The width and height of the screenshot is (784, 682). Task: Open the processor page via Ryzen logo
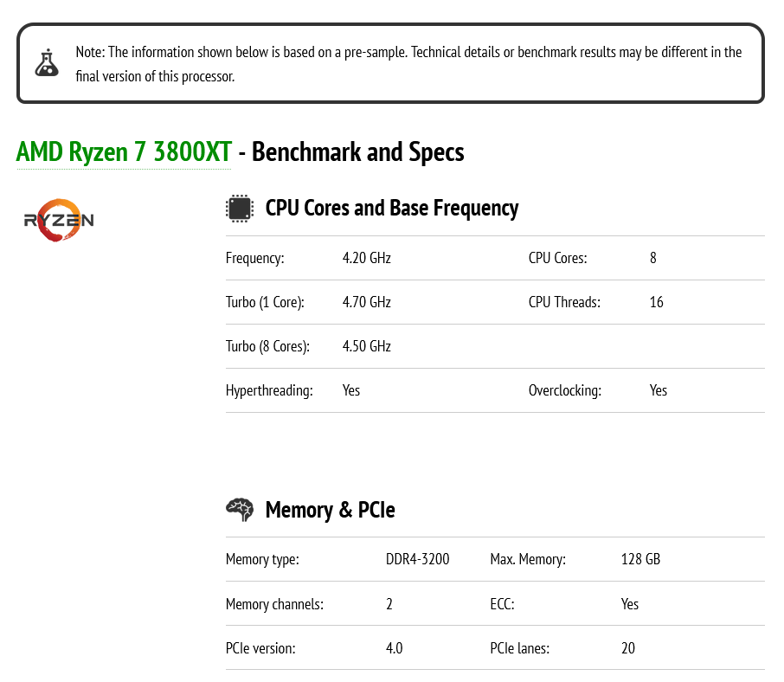pyautogui.click(x=58, y=220)
